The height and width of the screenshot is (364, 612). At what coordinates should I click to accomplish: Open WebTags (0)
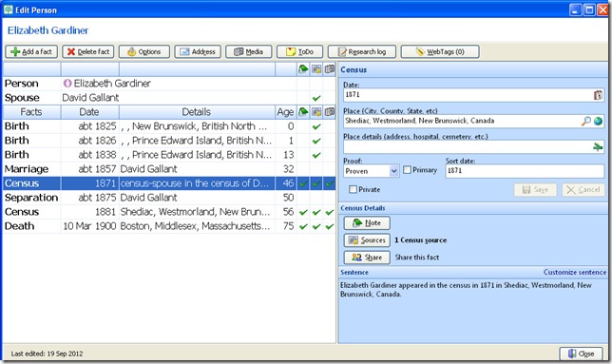coord(440,51)
